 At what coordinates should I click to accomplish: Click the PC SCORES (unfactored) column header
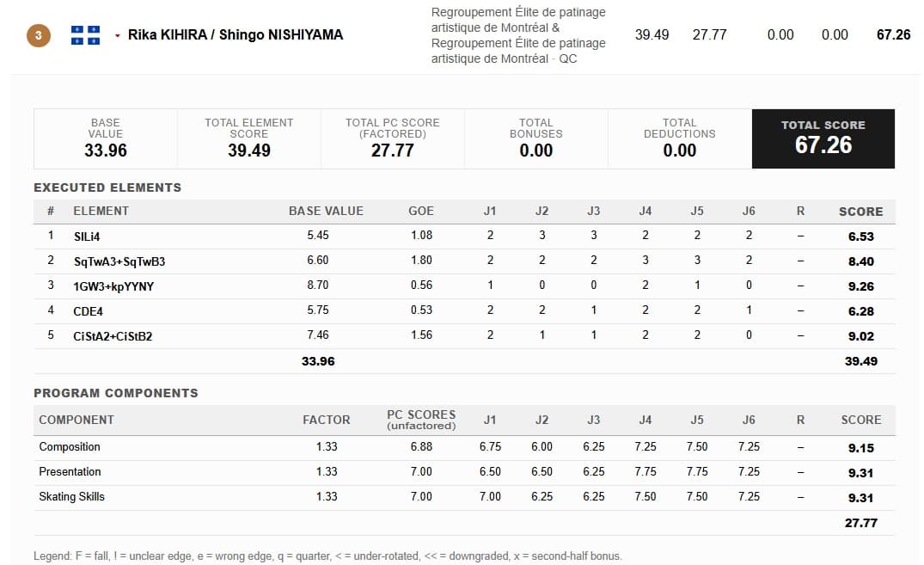pos(421,420)
